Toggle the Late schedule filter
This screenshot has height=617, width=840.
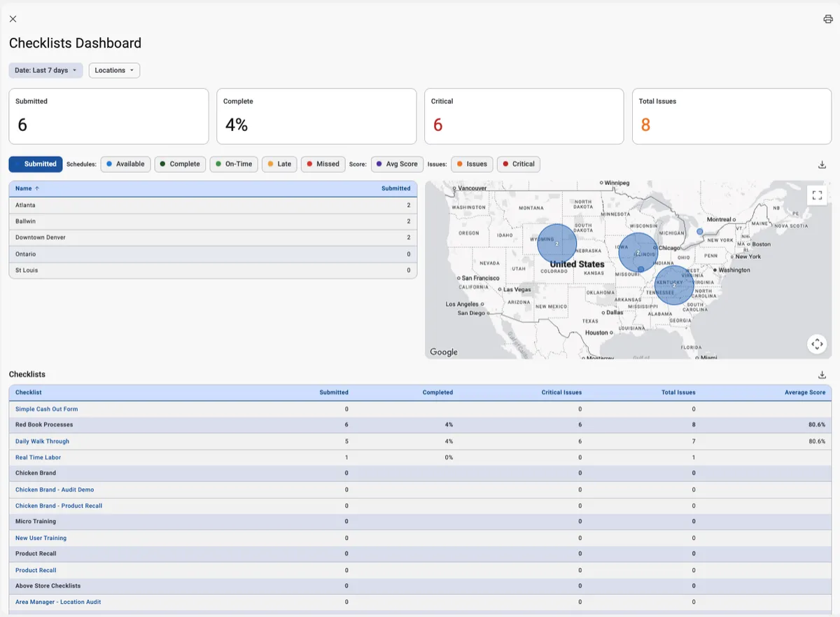[x=279, y=164]
